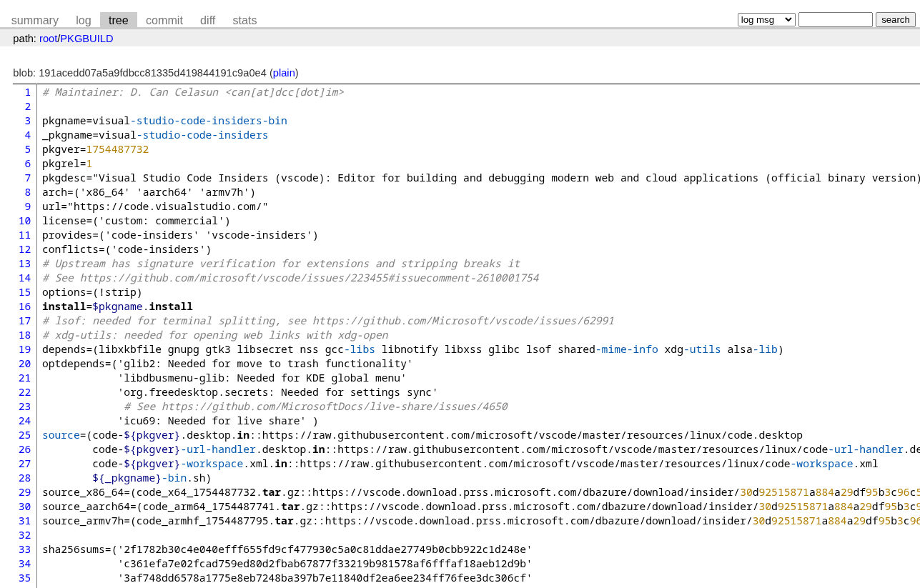Expand the log msg search type dropdown
This screenshot has width=920, height=588.
pyautogui.click(x=766, y=19)
